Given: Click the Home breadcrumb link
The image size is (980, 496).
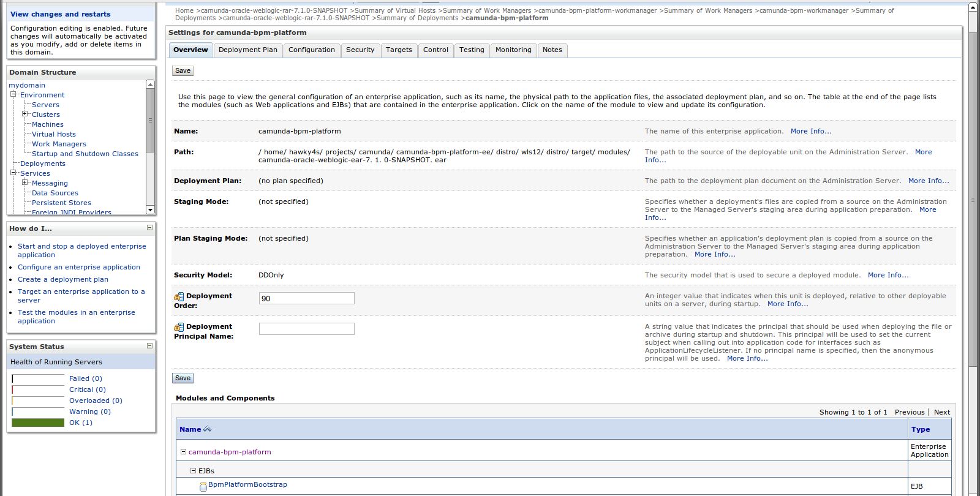Looking at the screenshot, I should [184, 10].
